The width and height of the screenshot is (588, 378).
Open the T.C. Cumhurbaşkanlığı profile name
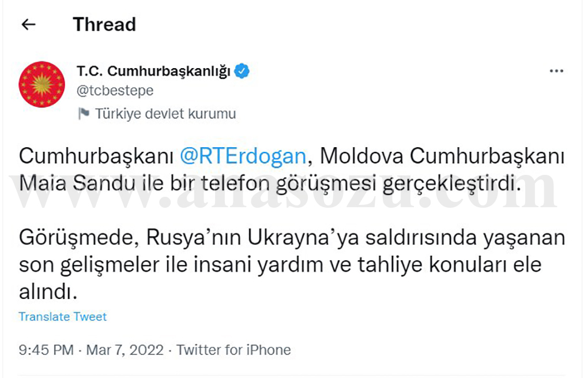tap(153, 72)
